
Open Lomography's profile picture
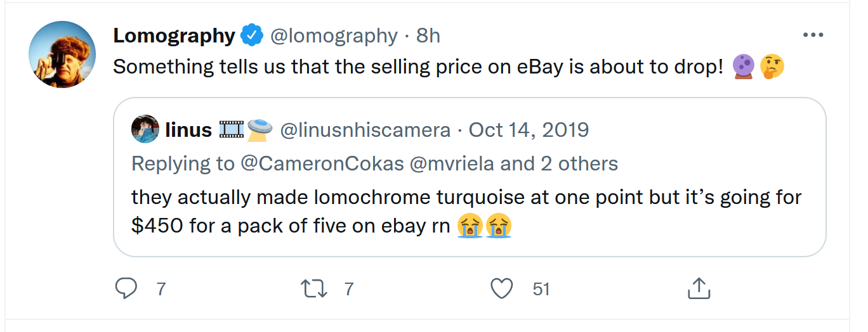pyautogui.click(x=62, y=54)
